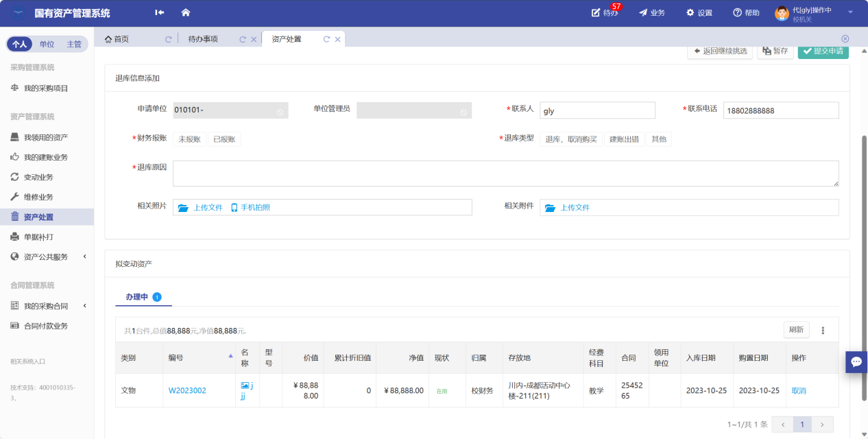Open 维修业务 in the sidebar
This screenshot has height=439, width=868.
click(x=38, y=197)
